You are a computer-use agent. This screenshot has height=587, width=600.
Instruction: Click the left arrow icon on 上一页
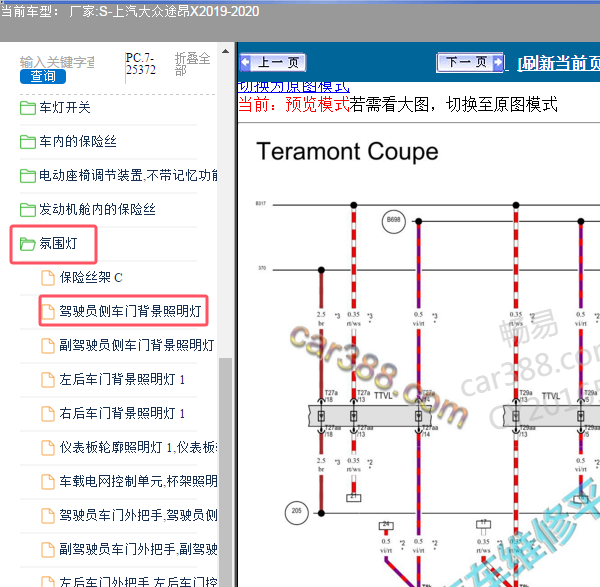(246, 62)
